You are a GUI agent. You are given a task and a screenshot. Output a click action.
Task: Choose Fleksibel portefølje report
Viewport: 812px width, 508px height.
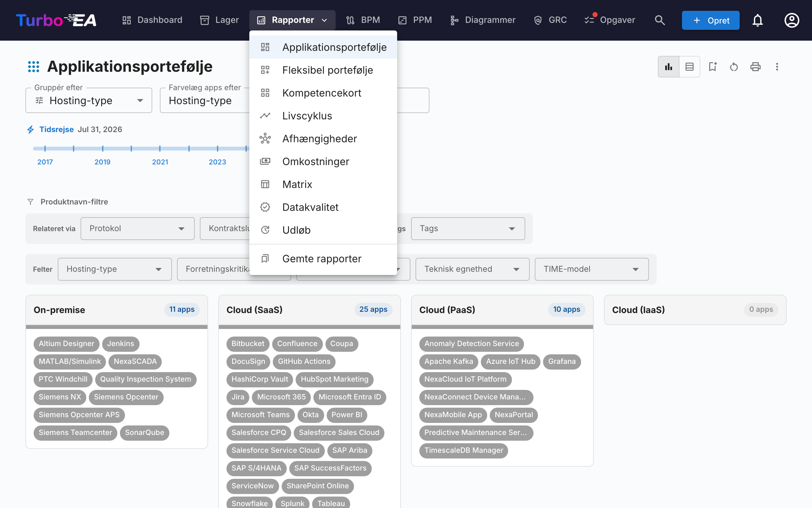tap(323, 70)
